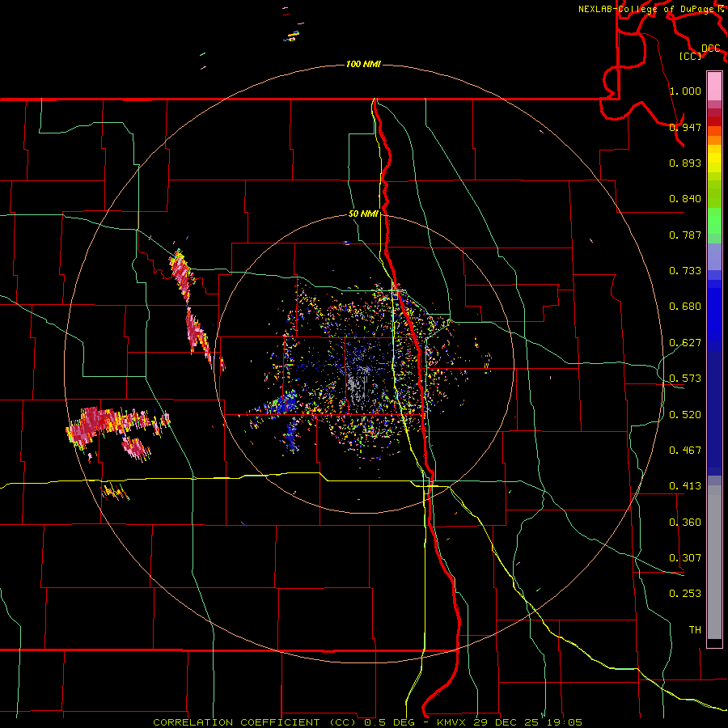
Task: Click the 0.520 scale value
Action: click(x=685, y=415)
